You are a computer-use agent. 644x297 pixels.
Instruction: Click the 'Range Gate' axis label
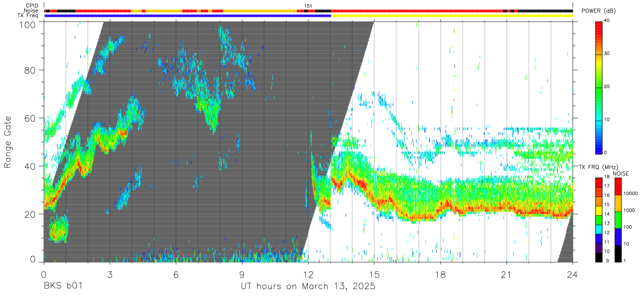[8, 141]
